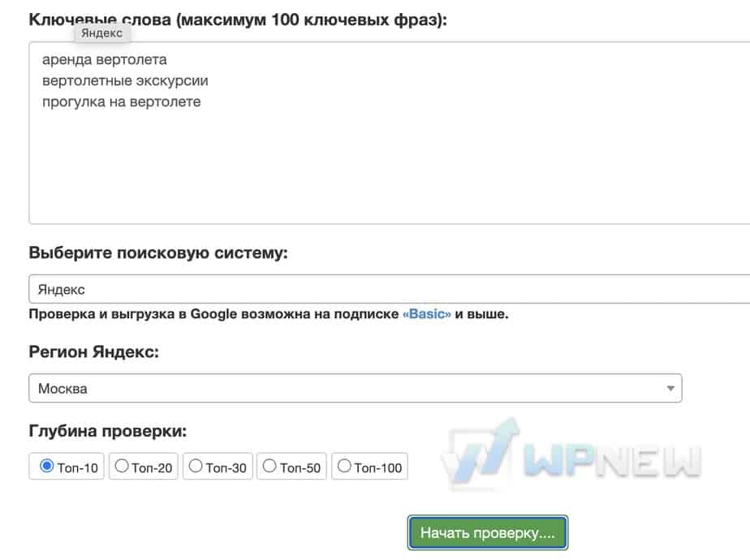Pick the Топ-100 depth radio button

click(344, 466)
